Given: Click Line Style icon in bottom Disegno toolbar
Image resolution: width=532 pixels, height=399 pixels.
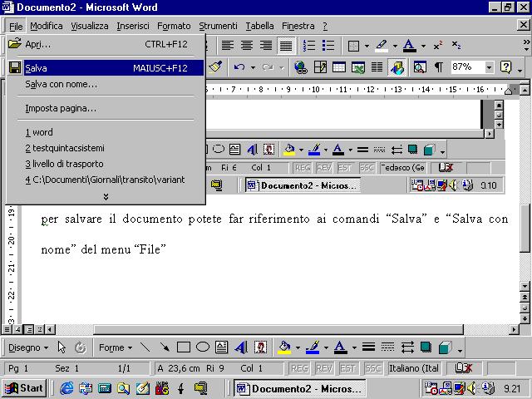Looking at the screenshot, I should click(368, 347).
